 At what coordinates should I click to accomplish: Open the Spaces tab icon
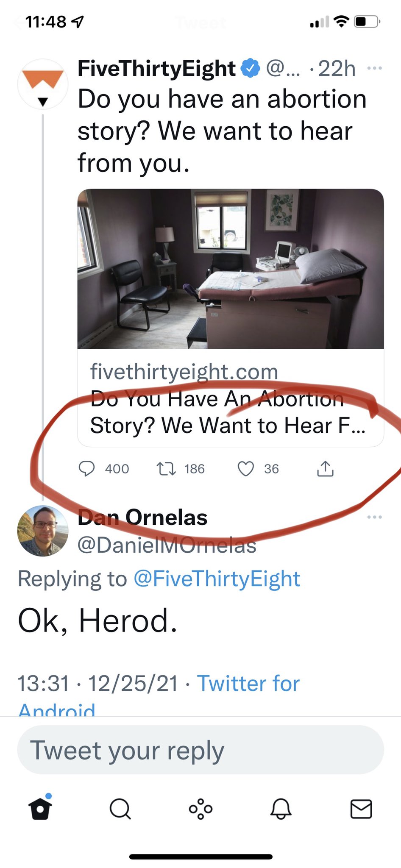pyautogui.click(x=200, y=809)
